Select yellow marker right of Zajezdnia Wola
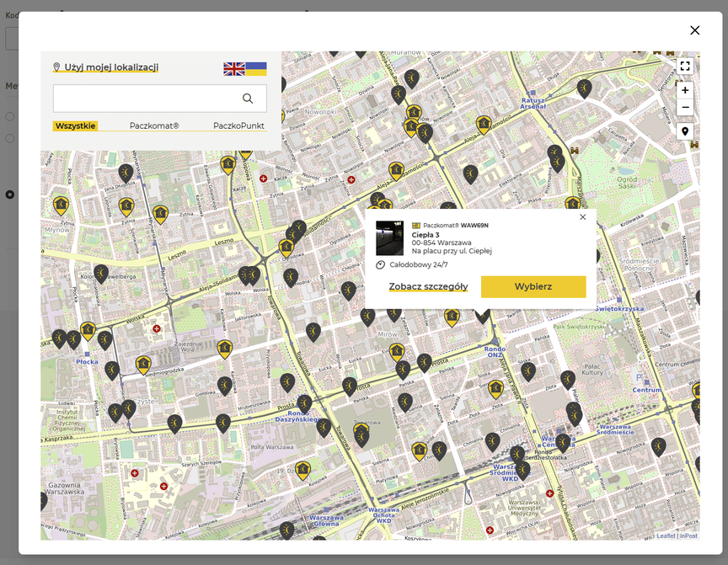Screen dimensions: 728x565 (x=225, y=349)
